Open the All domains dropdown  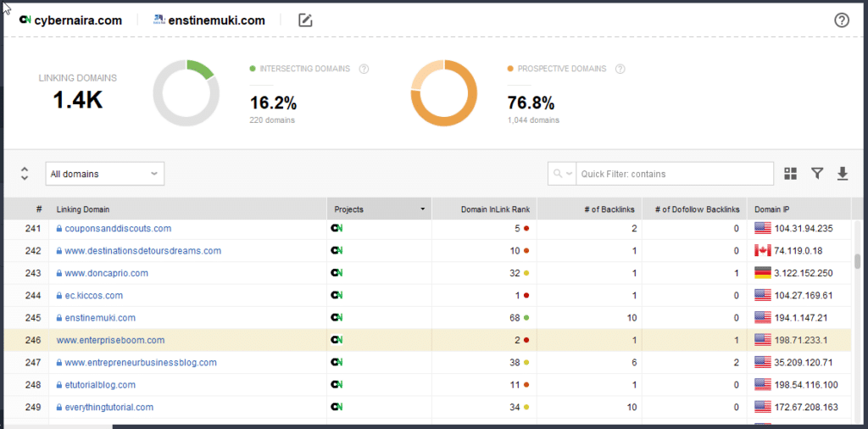click(x=104, y=174)
